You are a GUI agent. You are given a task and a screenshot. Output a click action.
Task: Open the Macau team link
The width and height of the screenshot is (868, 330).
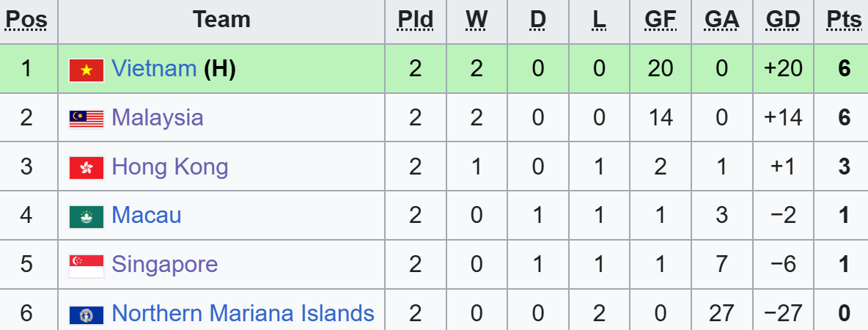(x=146, y=215)
